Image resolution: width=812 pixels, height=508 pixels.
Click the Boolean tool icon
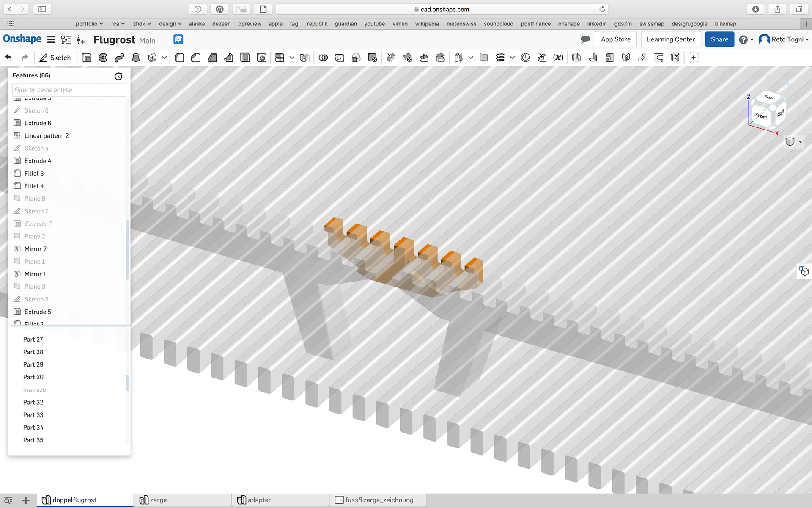coord(323,58)
